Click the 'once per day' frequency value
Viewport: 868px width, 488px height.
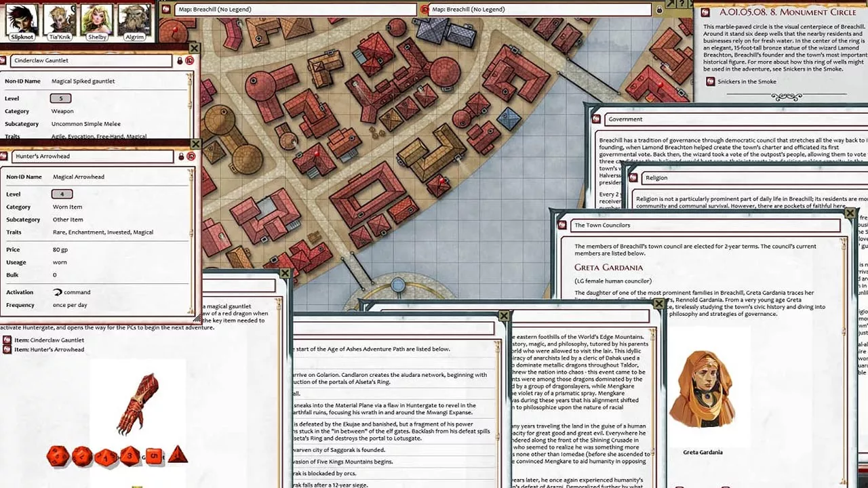pos(70,305)
